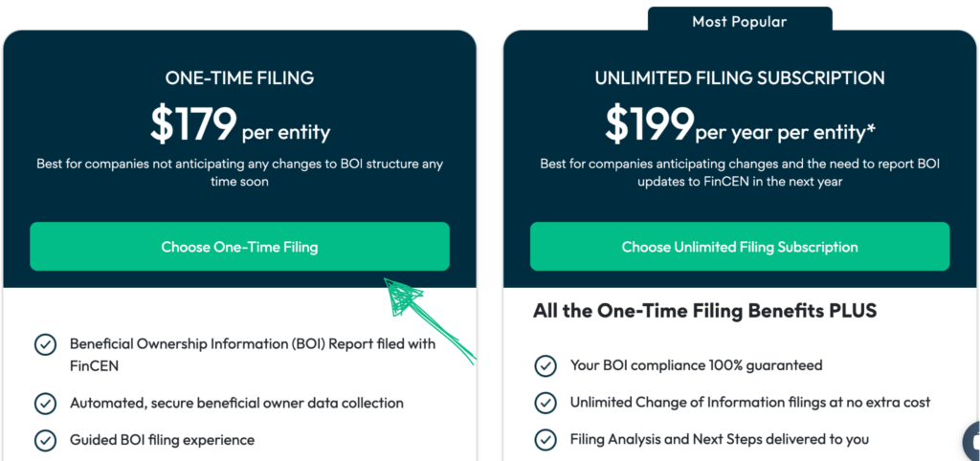Click the checkmark beside Unlimited Change of Information filings

coord(546,403)
